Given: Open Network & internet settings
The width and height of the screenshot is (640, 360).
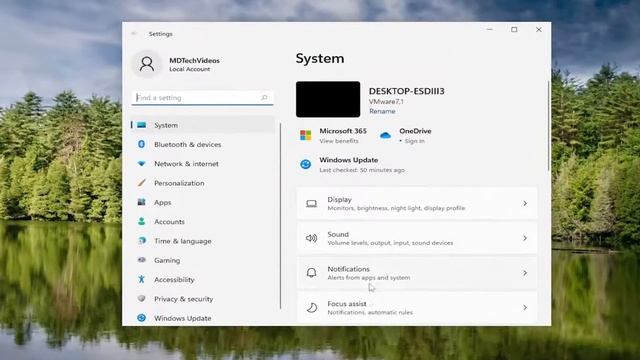Looking at the screenshot, I should point(203,164).
